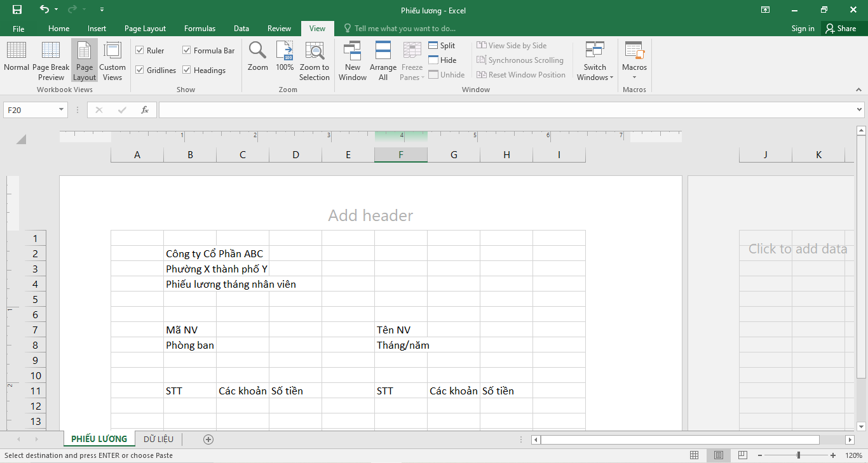
Task: Open the File tab
Action: [x=18, y=29]
